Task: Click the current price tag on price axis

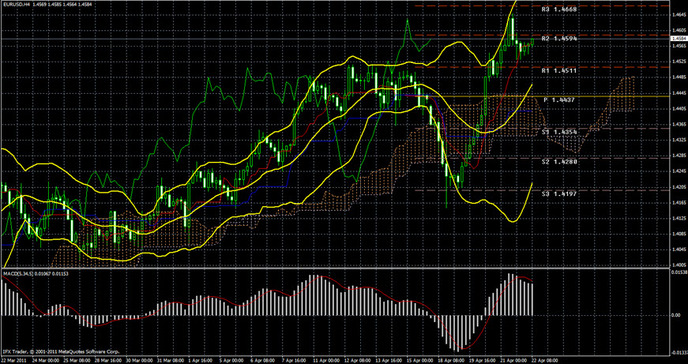Action: [678, 39]
